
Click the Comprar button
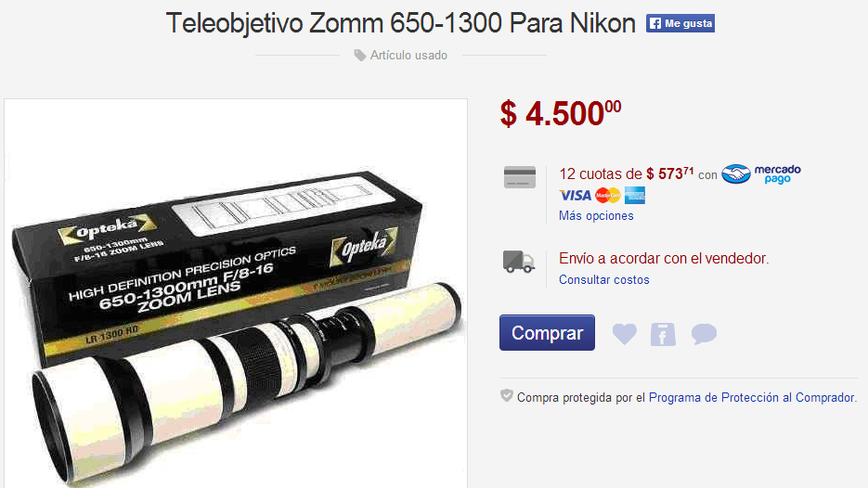click(x=547, y=332)
